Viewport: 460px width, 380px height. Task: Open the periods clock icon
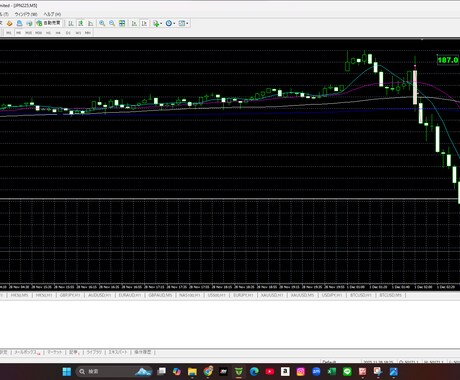click(169, 23)
